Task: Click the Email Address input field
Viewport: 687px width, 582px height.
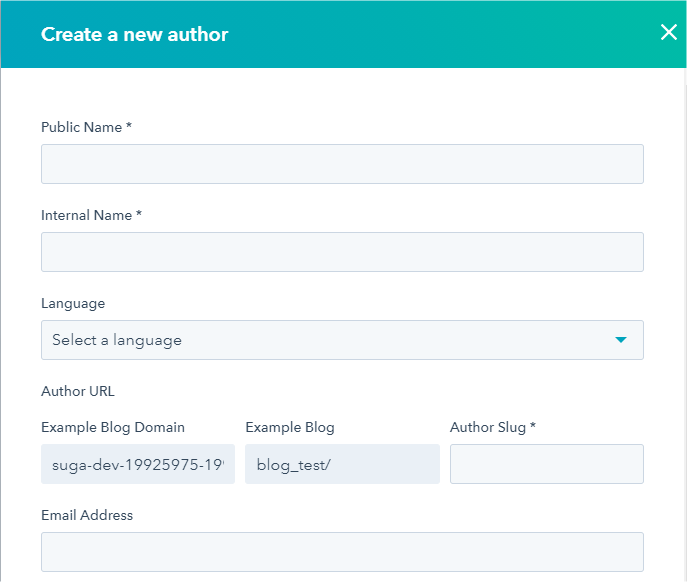Action: click(342, 552)
